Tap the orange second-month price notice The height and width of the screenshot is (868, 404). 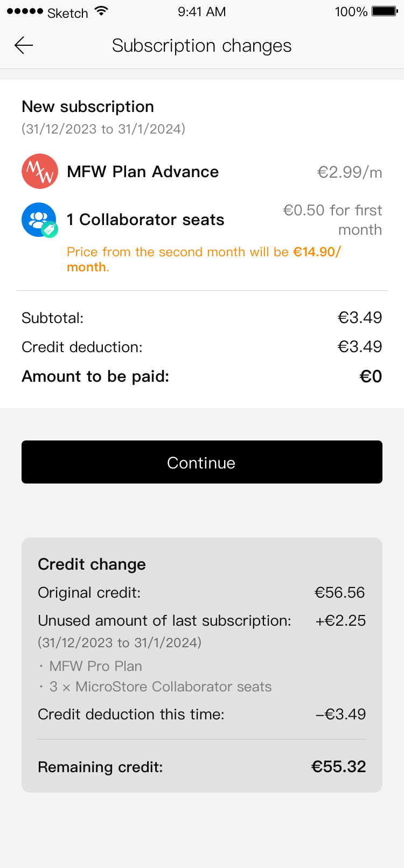pyautogui.click(x=204, y=259)
